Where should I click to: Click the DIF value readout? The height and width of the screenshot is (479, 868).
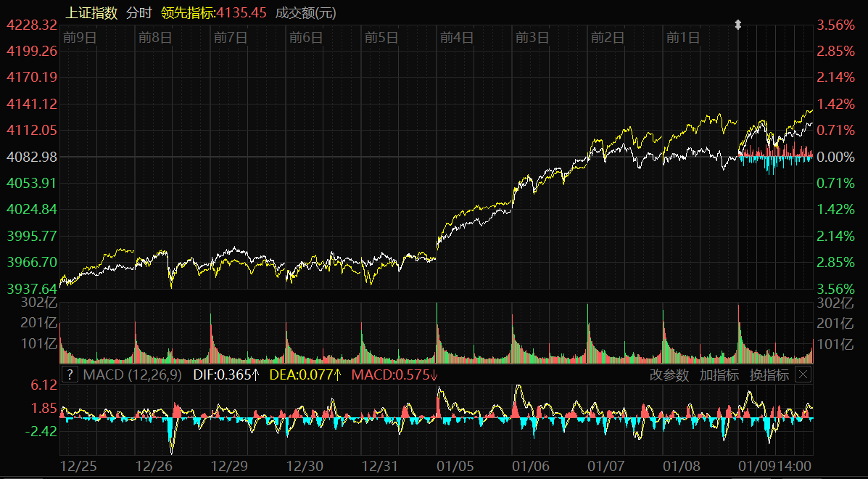(226, 375)
